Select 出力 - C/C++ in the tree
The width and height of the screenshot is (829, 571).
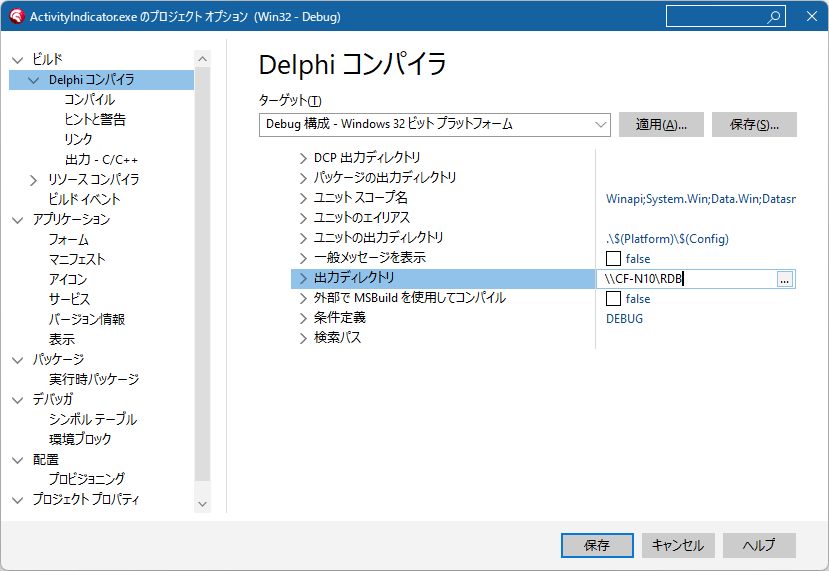[101, 160]
